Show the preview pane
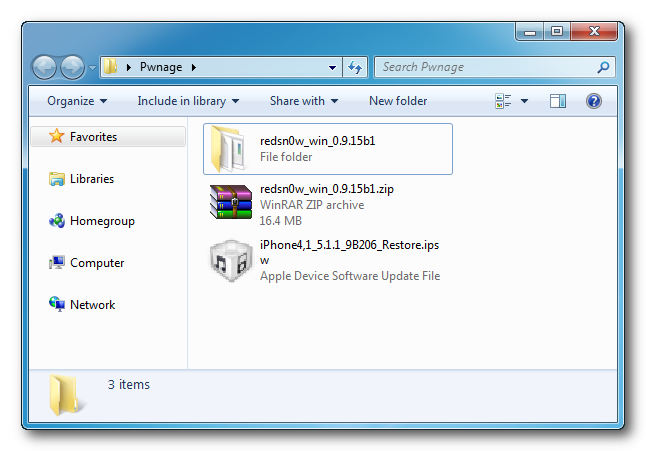The height and width of the screenshot is (451, 646). (x=558, y=101)
